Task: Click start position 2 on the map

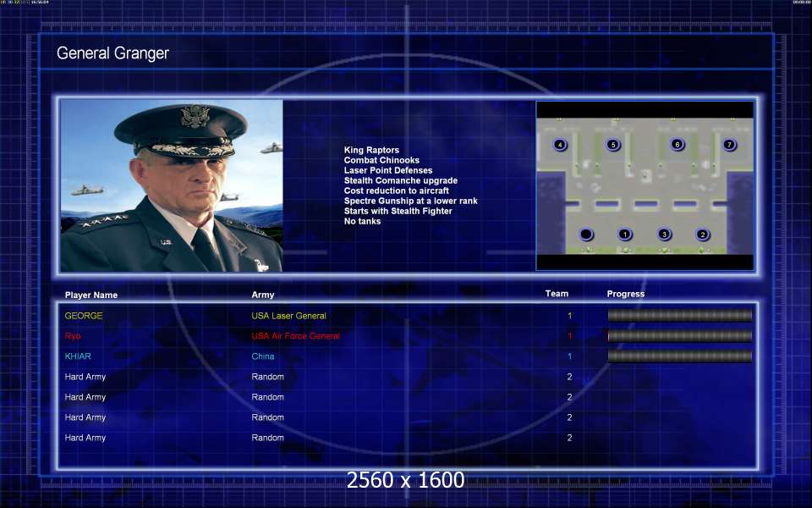Action: (702, 235)
